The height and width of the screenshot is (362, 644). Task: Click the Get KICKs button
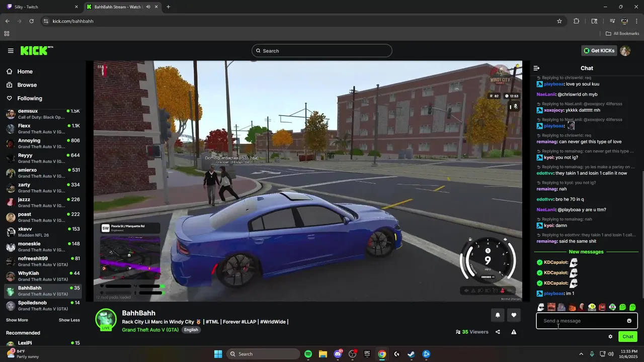pos(599,51)
